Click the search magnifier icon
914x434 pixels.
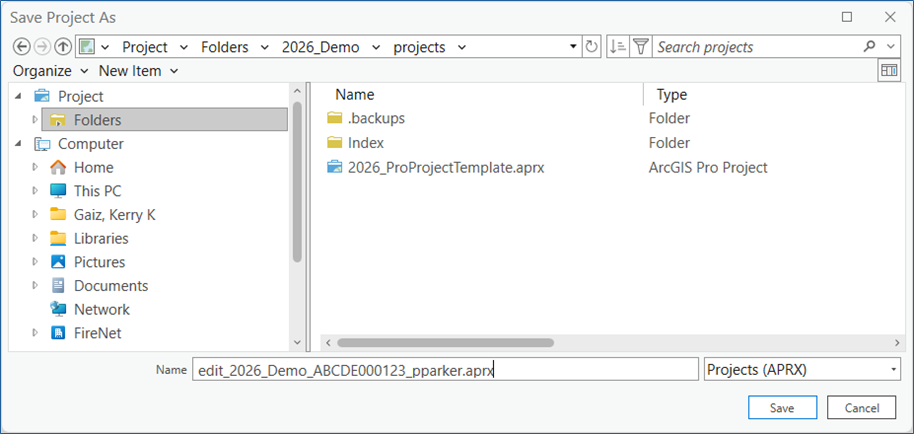870,47
